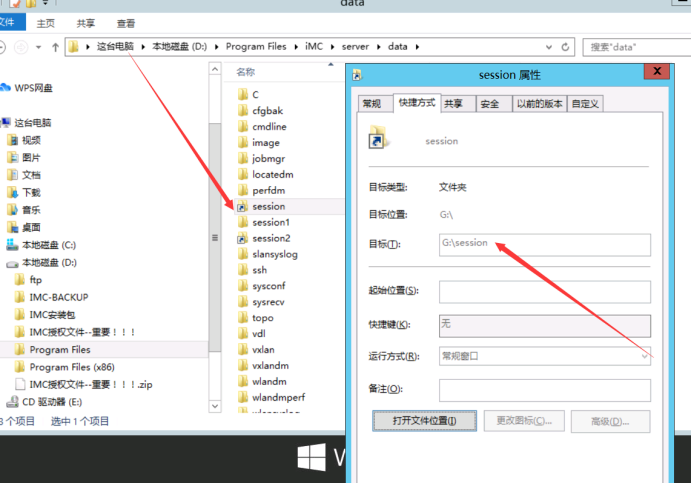The width and height of the screenshot is (692, 483).
Task: Click the 打开文件位置 button
Action: (x=425, y=421)
